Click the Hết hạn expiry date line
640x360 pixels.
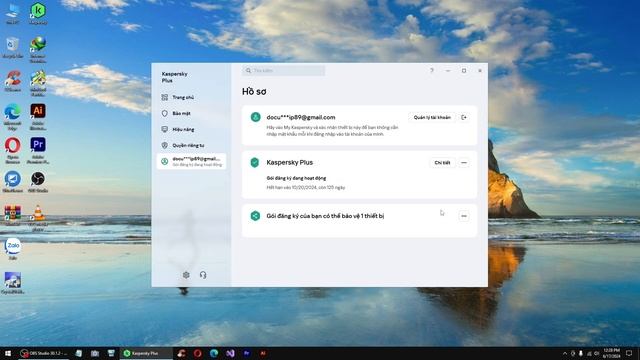pyautogui.click(x=306, y=187)
